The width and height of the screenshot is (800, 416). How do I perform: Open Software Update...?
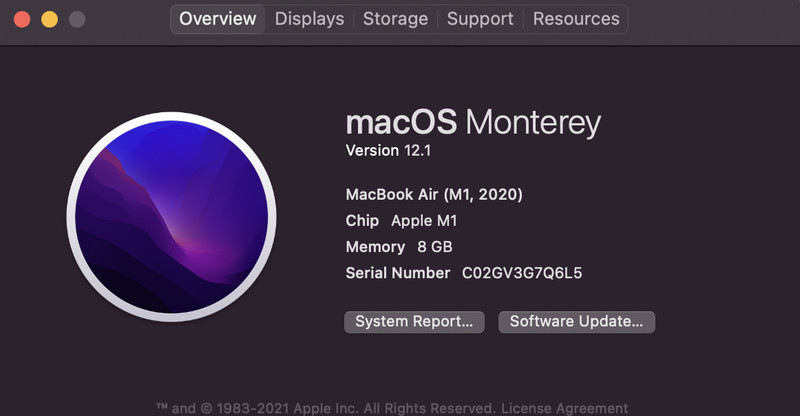(577, 322)
